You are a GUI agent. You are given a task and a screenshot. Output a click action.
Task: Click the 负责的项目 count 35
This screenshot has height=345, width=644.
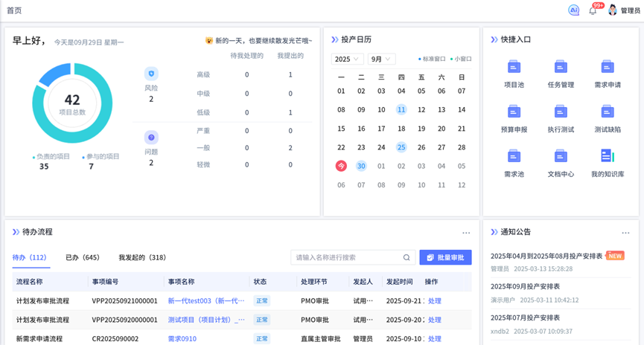[44, 167]
